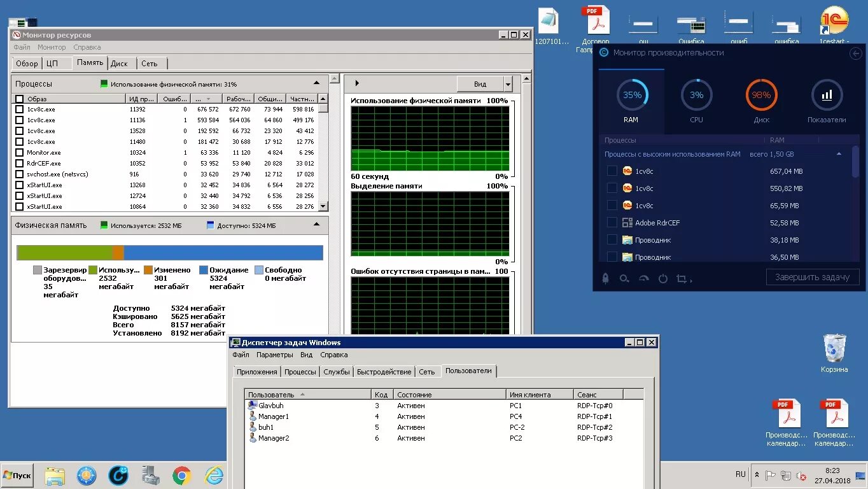Click the 1cv8c icon with 550,82 MB
868x489 pixels.
(627, 188)
